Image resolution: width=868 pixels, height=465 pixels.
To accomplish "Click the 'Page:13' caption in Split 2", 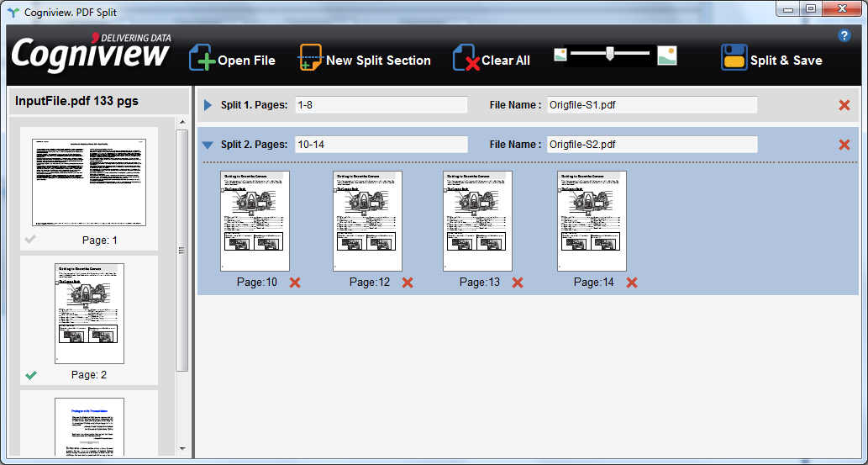I will (480, 282).
